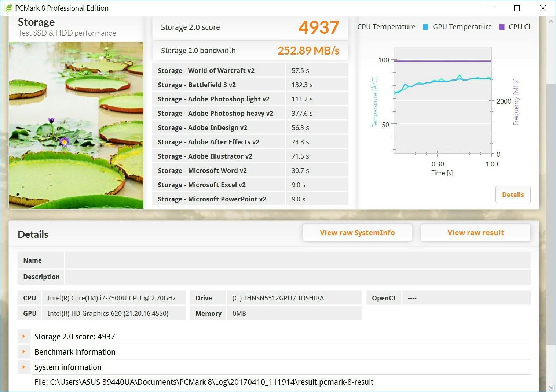556x392 pixels.
Task: Focus the Description field
Action: click(x=297, y=277)
